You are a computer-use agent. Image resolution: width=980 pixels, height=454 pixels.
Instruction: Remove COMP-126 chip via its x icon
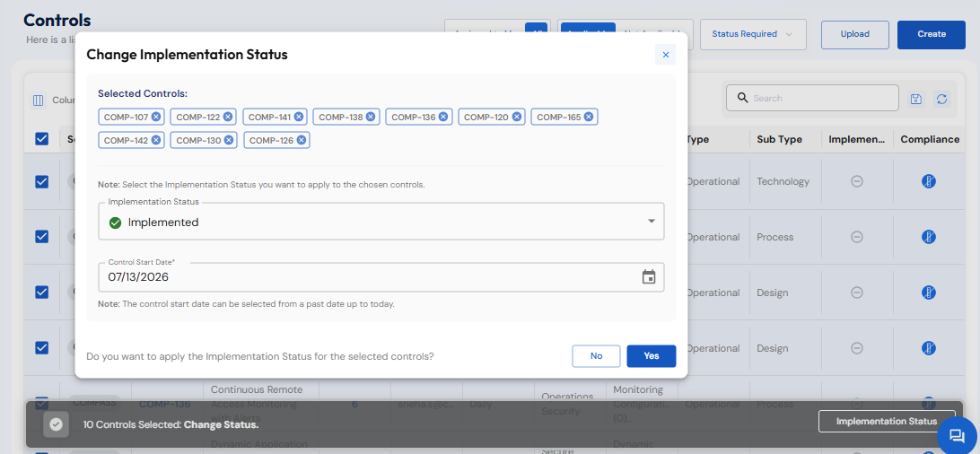click(x=302, y=141)
